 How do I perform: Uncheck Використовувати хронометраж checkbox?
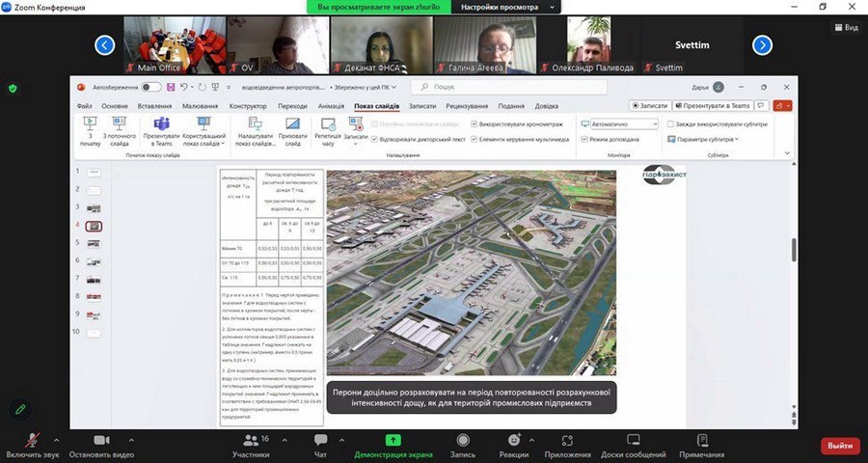coord(475,124)
